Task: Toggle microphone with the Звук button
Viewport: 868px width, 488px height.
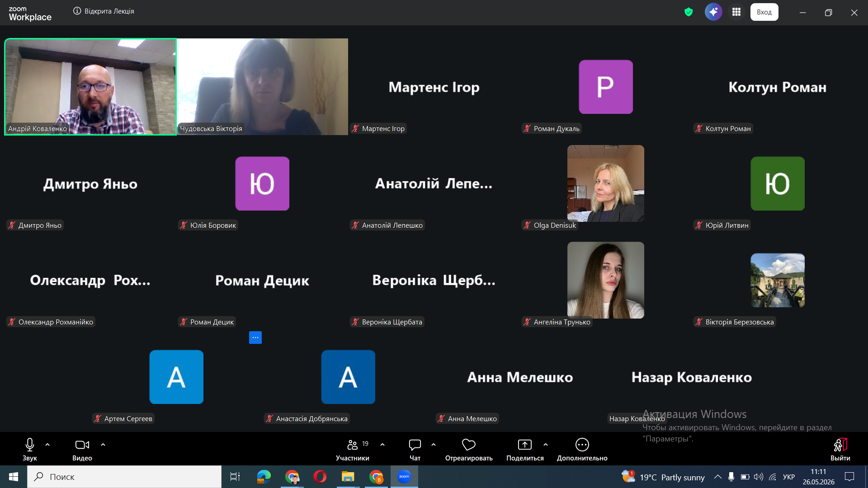Action: coord(30,450)
